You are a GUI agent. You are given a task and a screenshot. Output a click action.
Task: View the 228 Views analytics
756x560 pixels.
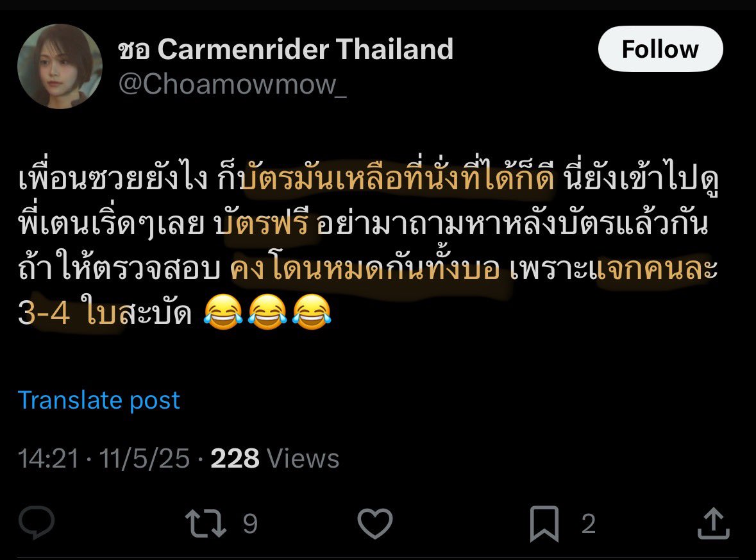(x=275, y=458)
